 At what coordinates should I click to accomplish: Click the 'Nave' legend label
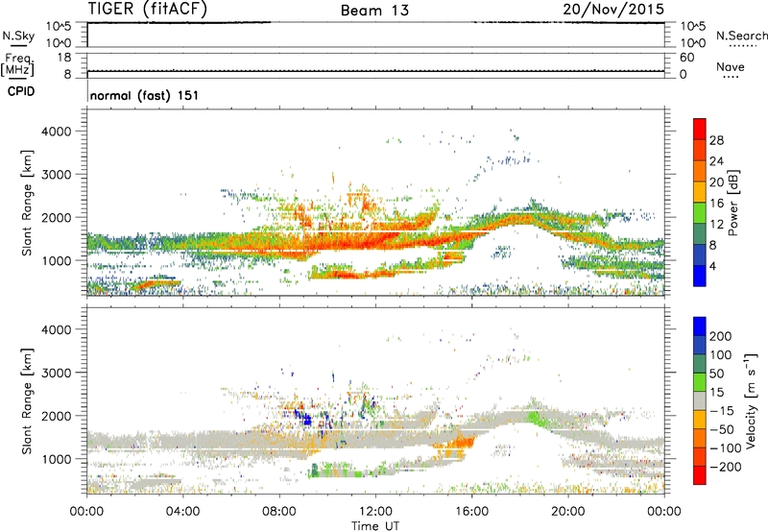point(731,66)
